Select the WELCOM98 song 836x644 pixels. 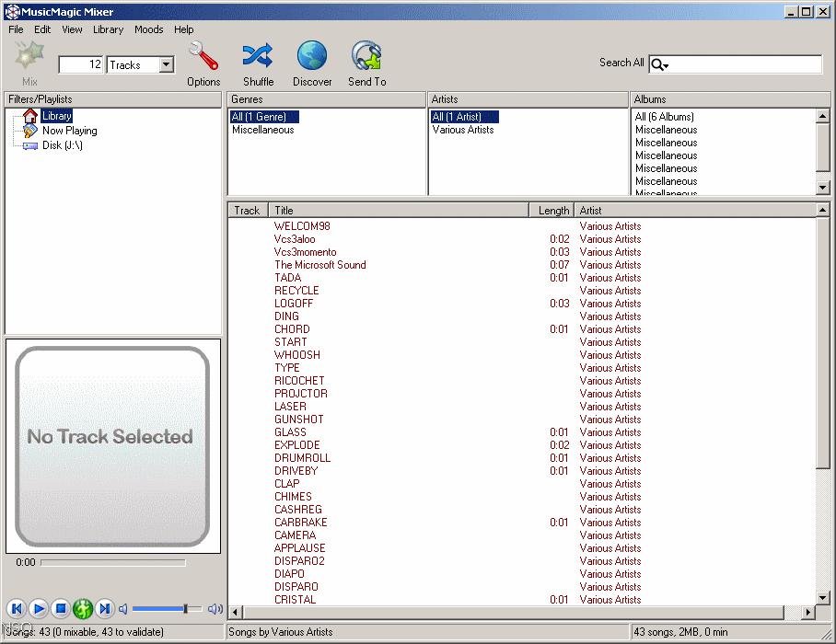[x=302, y=226]
